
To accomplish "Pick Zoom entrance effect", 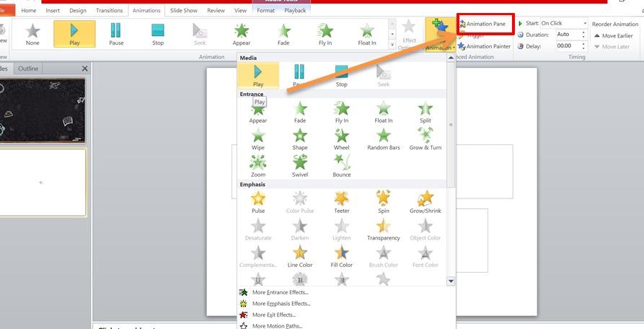I will (x=258, y=166).
